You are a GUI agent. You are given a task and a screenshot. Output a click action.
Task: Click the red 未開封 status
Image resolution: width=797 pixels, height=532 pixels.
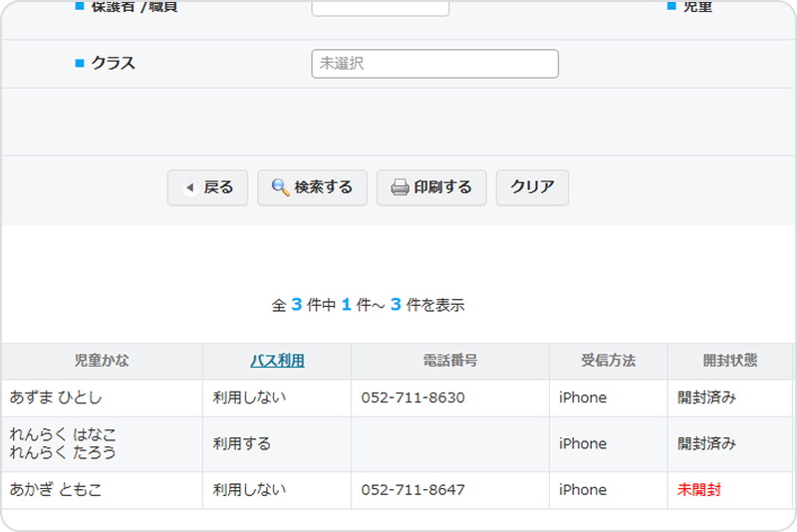pyautogui.click(x=699, y=490)
